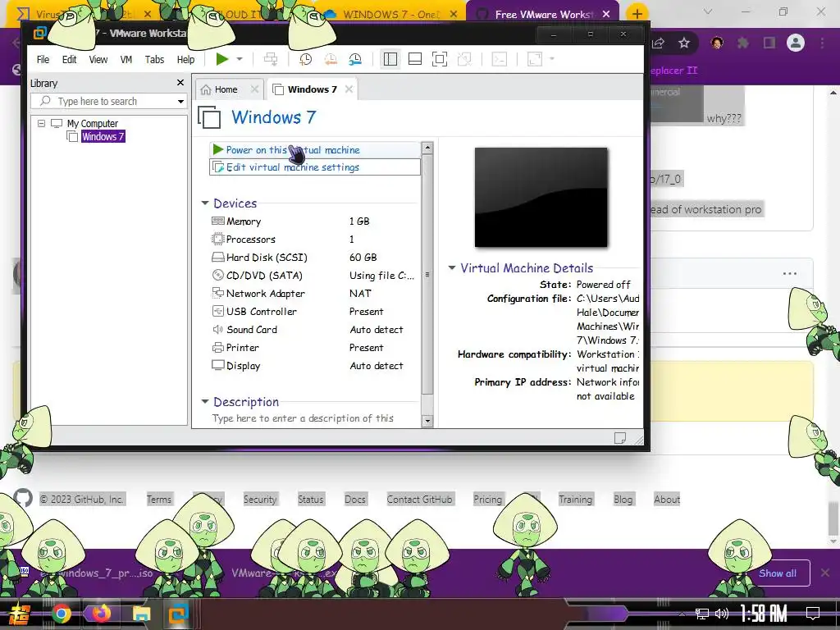
Task: Open the Edit menu
Action: [69, 59]
